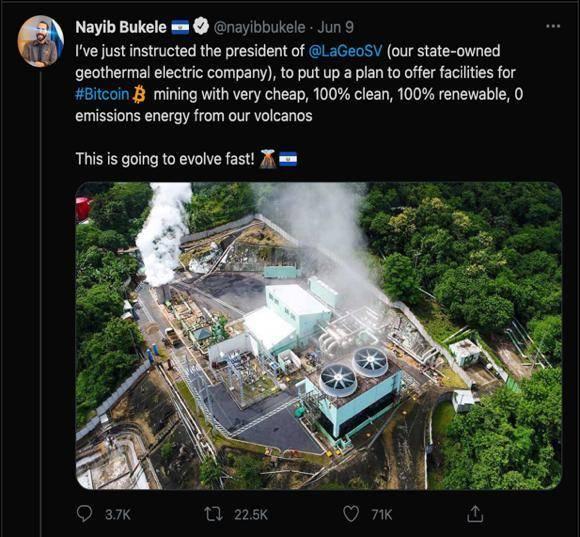This screenshot has width=580, height=537.
Task: Open the @LaGeoSV mention link
Action: pyautogui.click(x=345, y=51)
